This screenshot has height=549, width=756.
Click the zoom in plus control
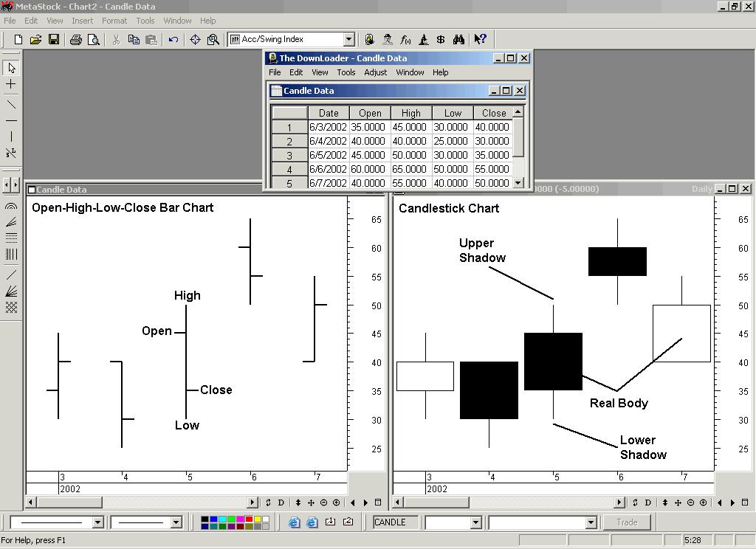(336, 502)
